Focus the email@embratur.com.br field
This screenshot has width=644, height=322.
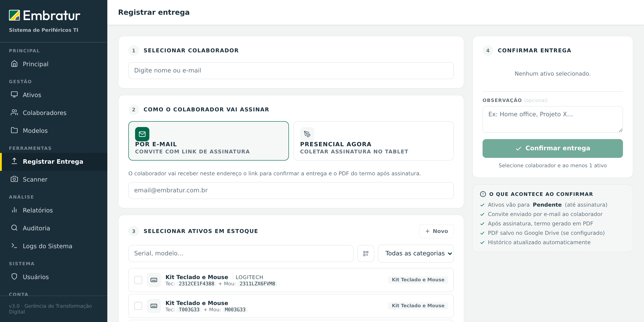pyautogui.click(x=291, y=190)
